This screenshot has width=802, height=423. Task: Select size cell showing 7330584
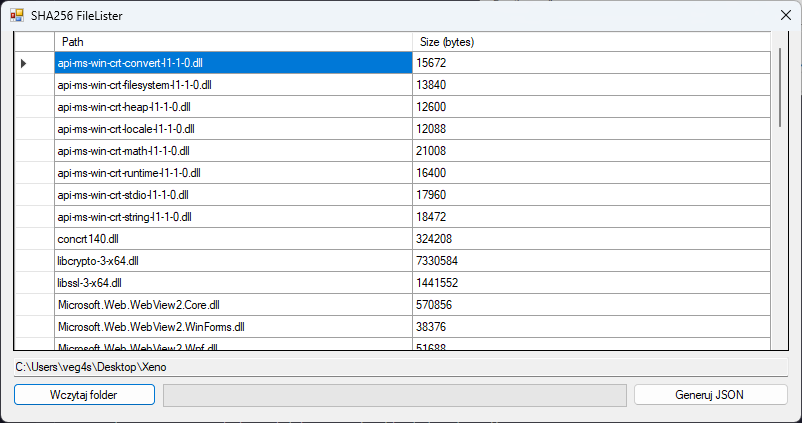tap(590, 261)
